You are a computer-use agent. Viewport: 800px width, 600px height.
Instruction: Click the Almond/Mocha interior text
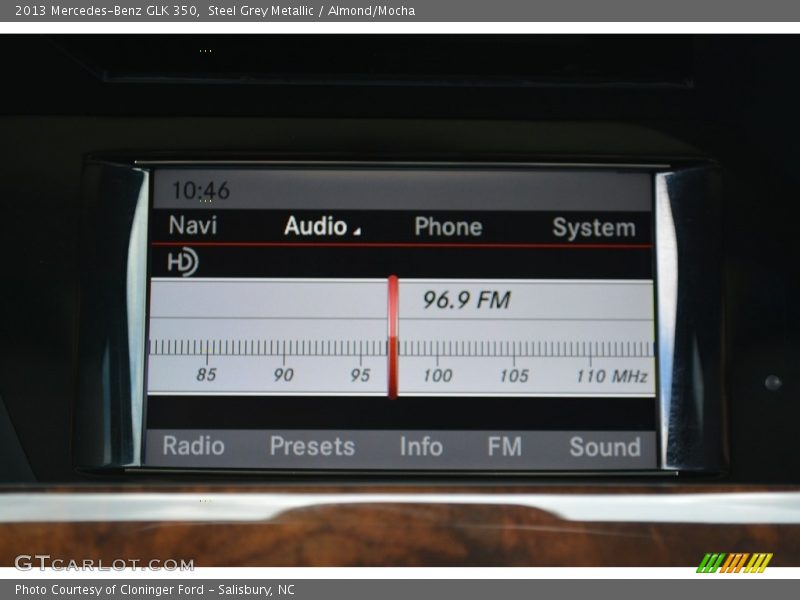click(x=371, y=11)
